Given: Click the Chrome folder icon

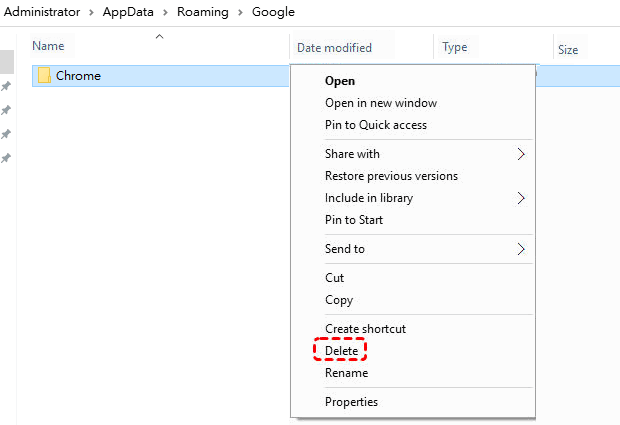Looking at the screenshot, I should point(44,75).
